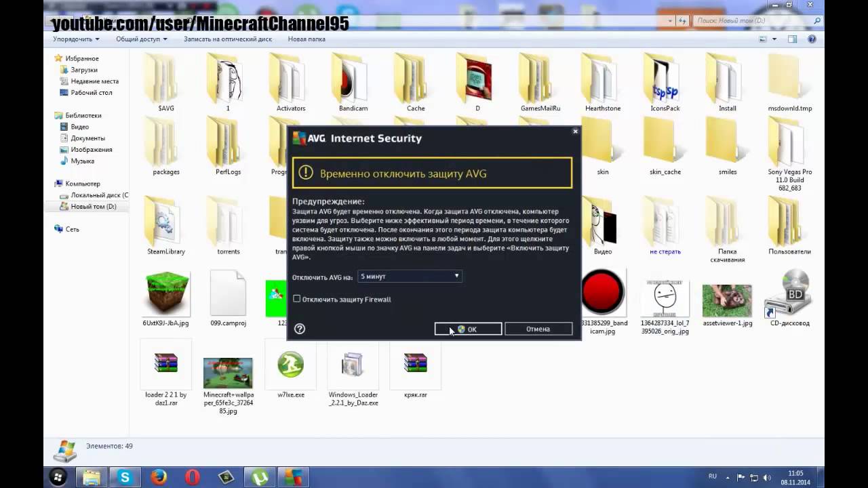The image size is (868, 488).
Task: Select Избранное in the navigation pane
Action: tap(81, 59)
